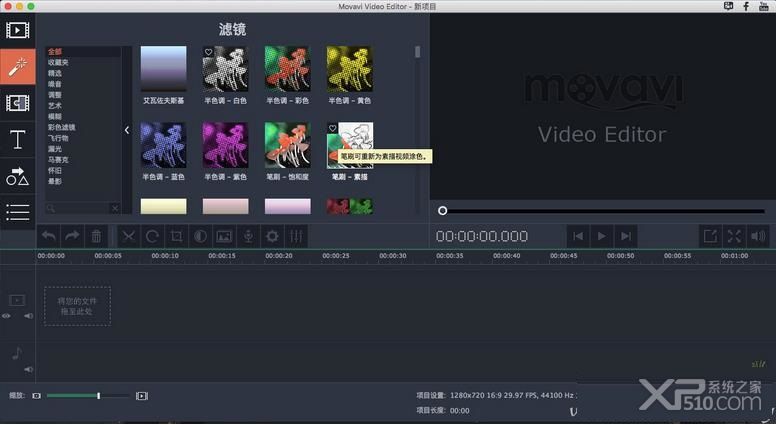Screen dimensions: 776x425
Task: Select the 半色调 - 紫色 filter thumbnail
Action: pyautogui.click(x=226, y=145)
